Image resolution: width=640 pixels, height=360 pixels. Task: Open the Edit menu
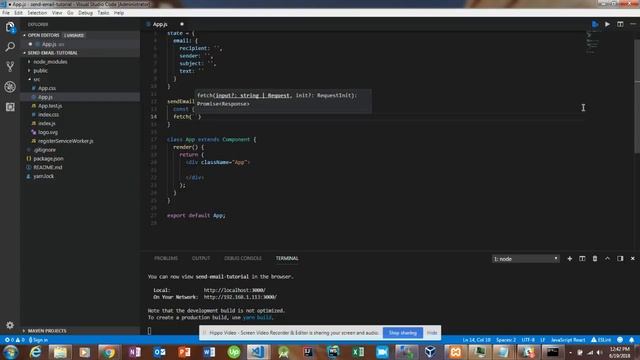(18, 13)
